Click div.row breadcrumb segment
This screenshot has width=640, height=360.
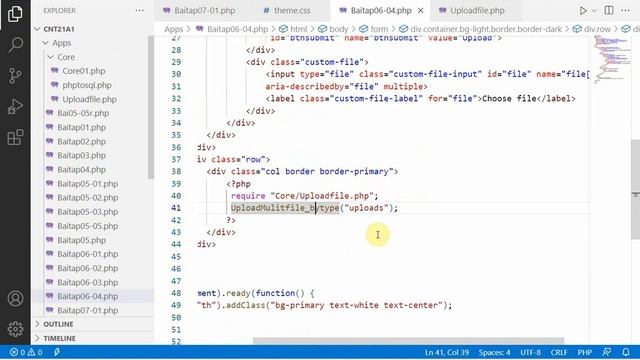pyautogui.click(x=592, y=29)
